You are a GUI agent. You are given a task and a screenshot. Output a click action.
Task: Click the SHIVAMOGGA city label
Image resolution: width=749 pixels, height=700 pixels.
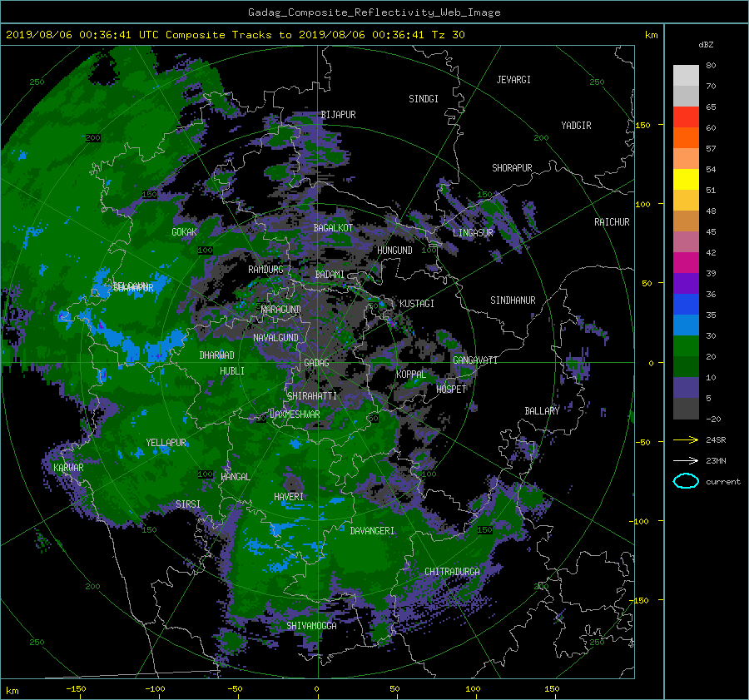311,626
